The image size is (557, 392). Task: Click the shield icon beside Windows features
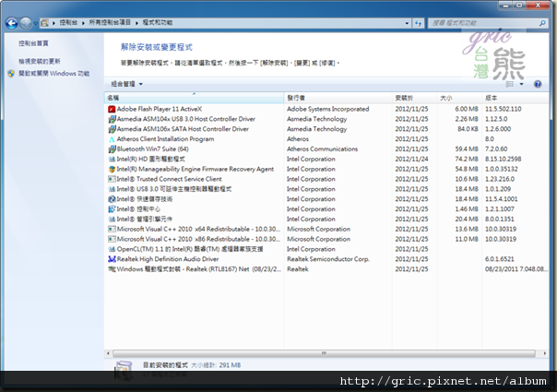click(x=11, y=74)
